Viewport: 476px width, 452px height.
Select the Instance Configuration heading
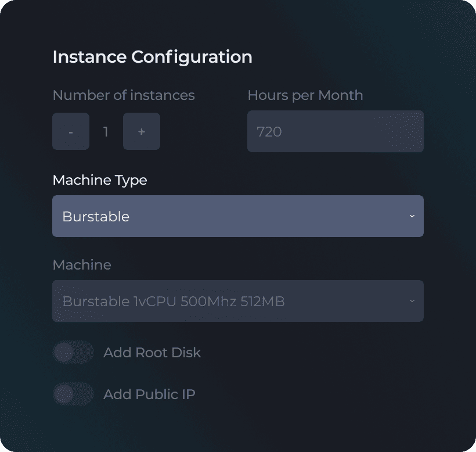click(x=153, y=57)
